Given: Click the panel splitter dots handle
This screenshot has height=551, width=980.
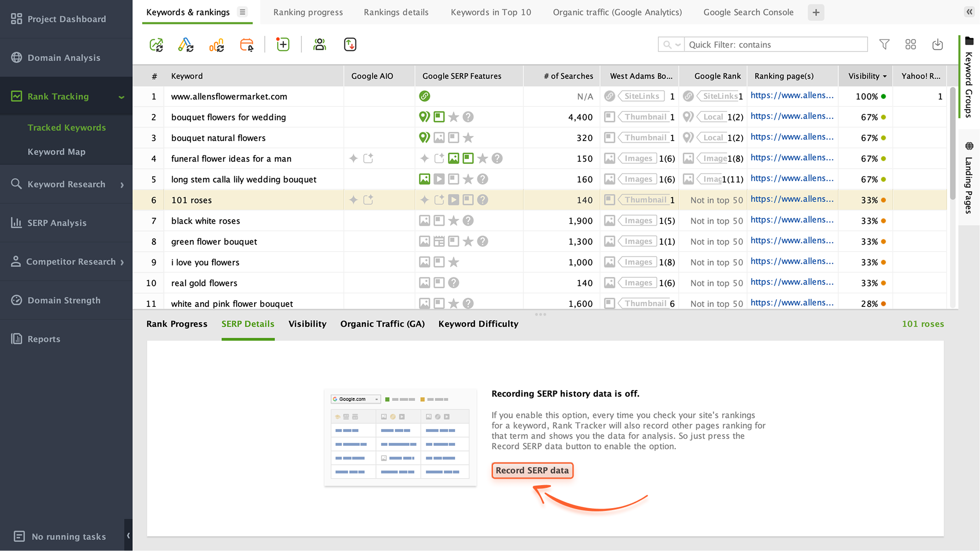Looking at the screenshot, I should point(540,315).
